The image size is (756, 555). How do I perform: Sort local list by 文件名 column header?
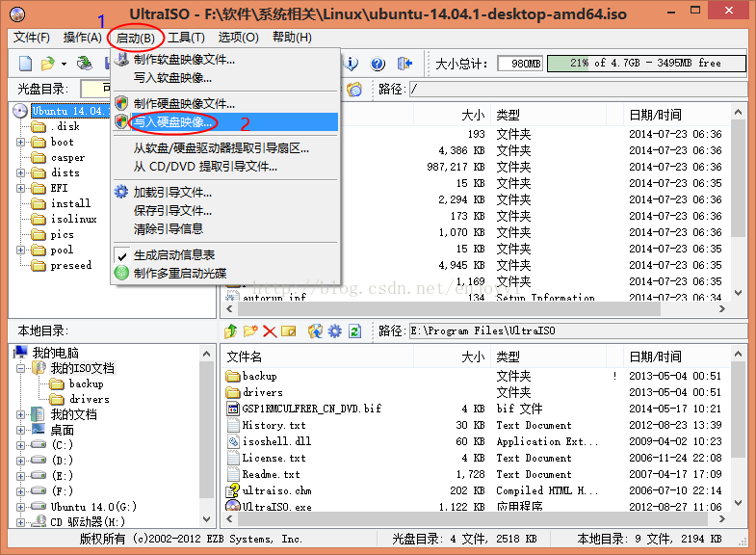[317, 357]
